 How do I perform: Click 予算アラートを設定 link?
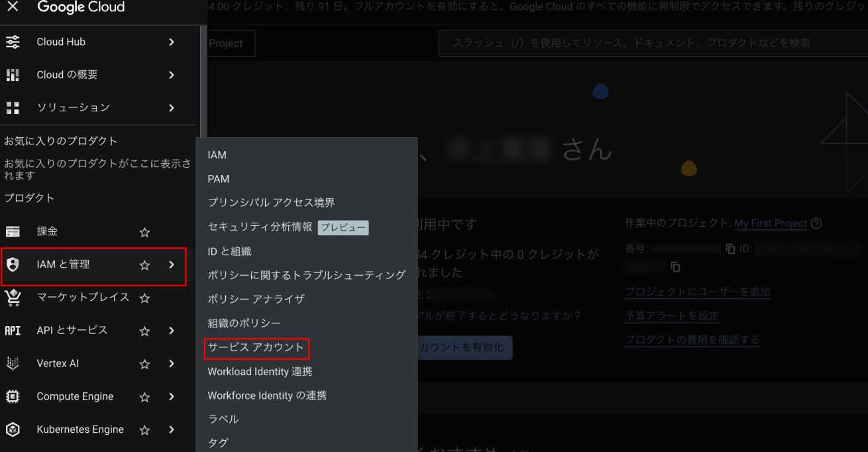click(x=671, y=316)
